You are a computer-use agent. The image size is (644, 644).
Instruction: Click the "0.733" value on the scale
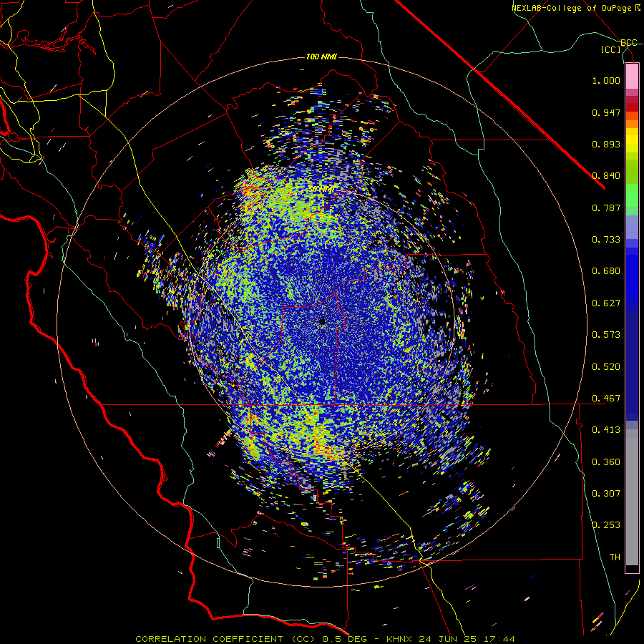click(x=606, y=240)
